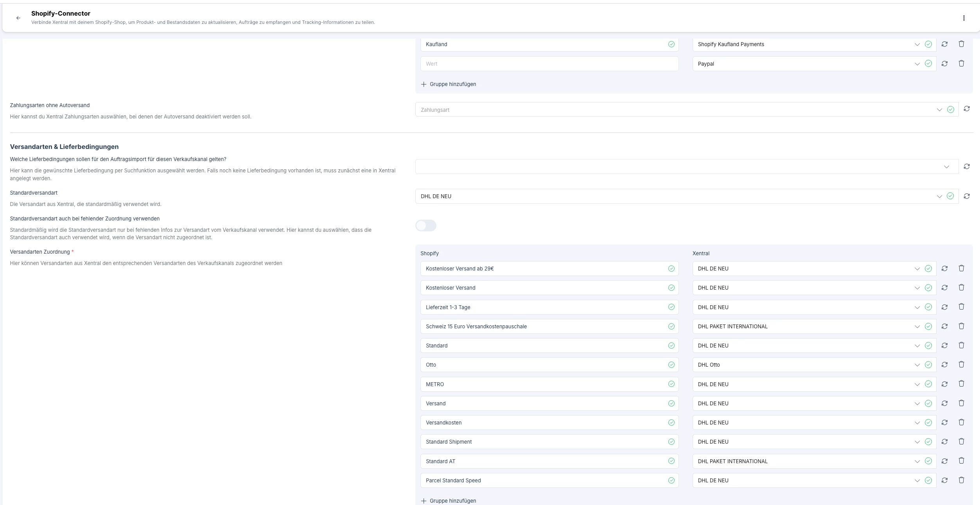Open the three-dot options menu
980x505 pixels.
pos(964,18)
